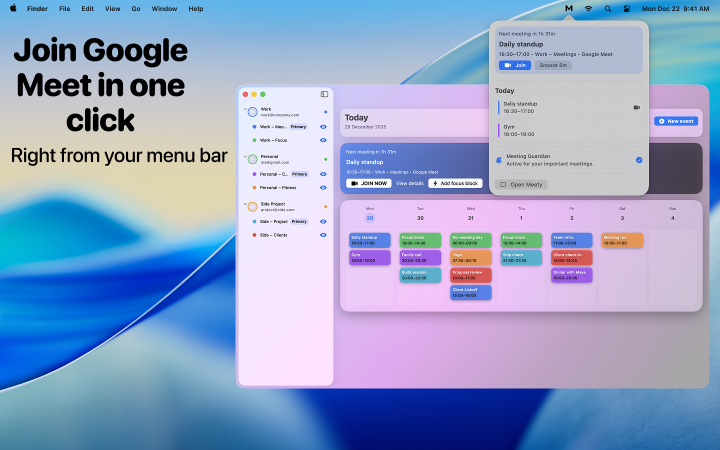The height and width of the screenshot is (450, 720).
Task: Hide the Work – Focus calendar
Action: tap(323, 140)
